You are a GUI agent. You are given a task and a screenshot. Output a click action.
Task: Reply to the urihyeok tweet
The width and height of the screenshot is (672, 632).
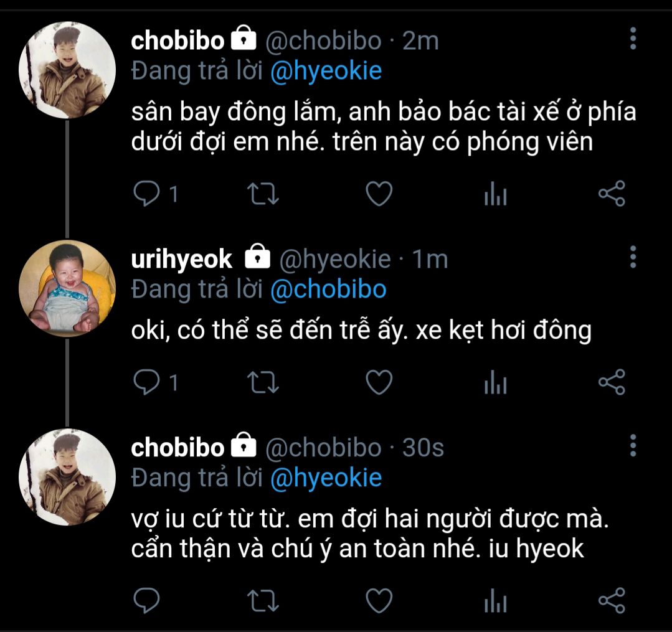click(148, 382)
